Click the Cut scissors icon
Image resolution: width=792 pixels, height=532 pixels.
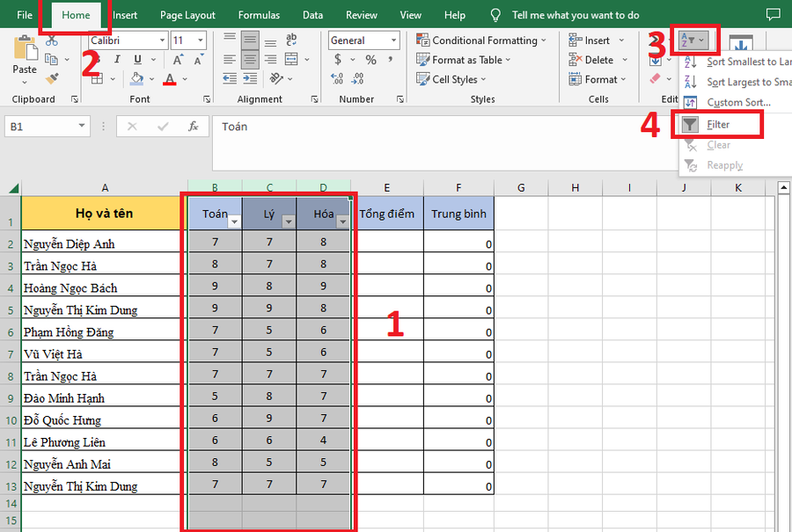52,40
